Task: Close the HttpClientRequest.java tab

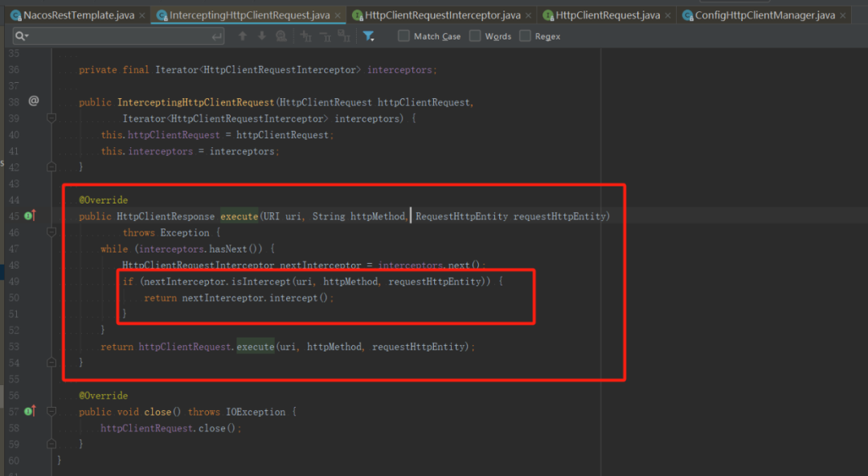Action: click(x=668, y=15)
